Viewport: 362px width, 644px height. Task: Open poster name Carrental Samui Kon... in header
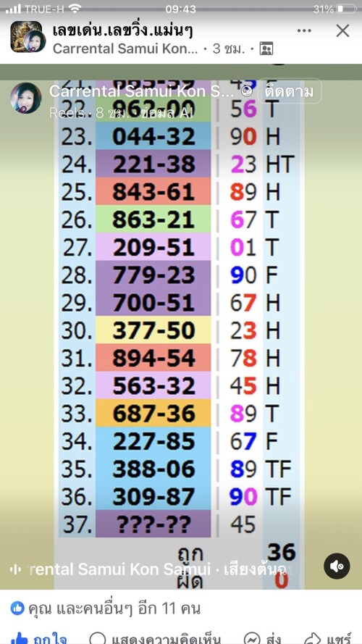[x=125, y=49]
